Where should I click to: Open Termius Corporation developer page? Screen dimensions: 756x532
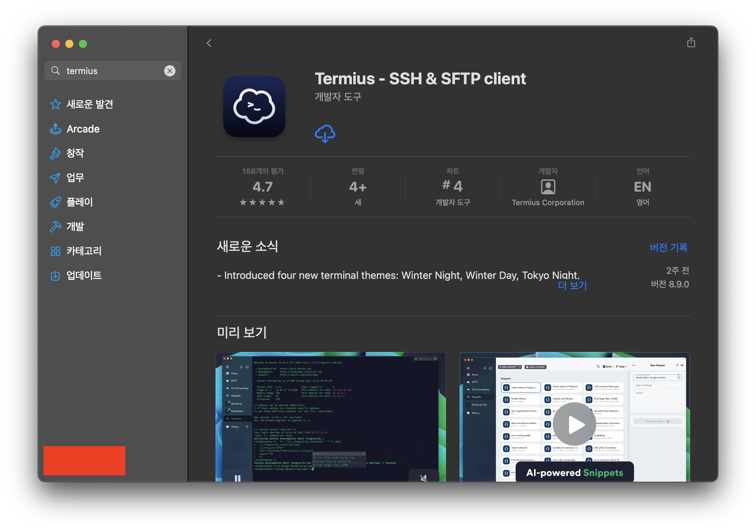click(548, 202)
